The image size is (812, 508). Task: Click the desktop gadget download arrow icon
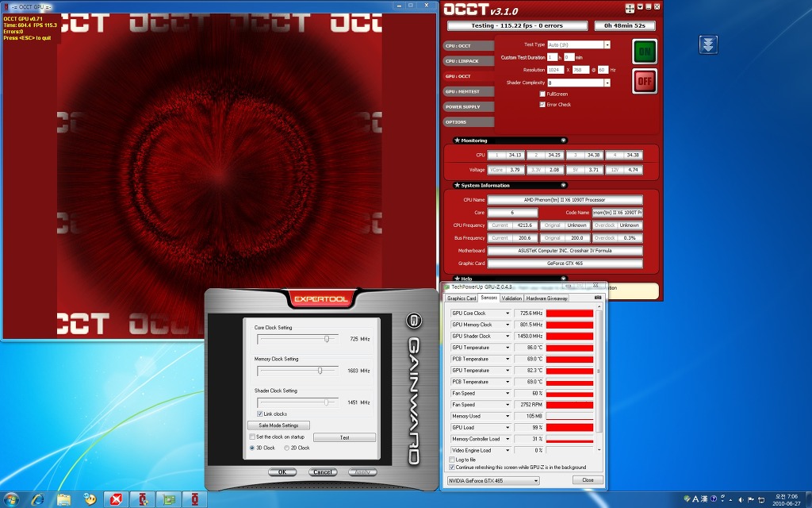708,44
